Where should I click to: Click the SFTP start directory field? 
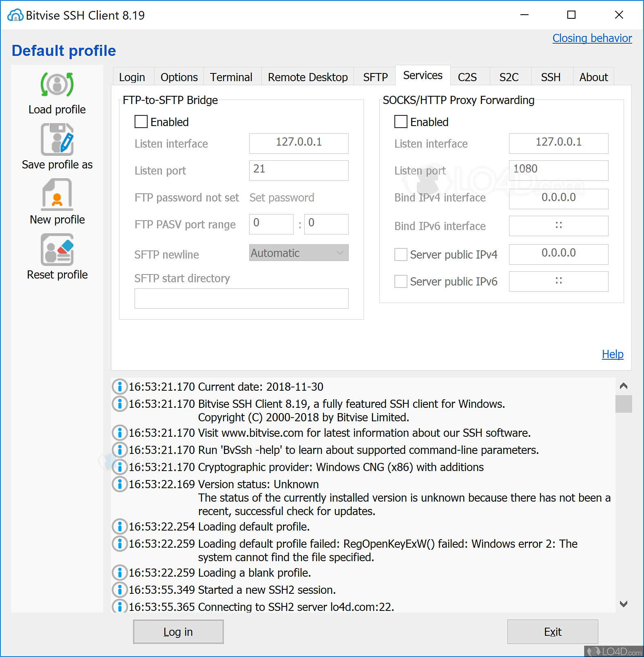241,298
